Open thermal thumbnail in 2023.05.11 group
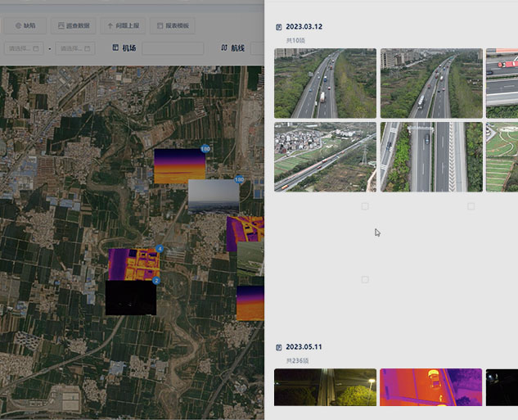The width and height of the screenshot is (518, 420). point(430,386)
